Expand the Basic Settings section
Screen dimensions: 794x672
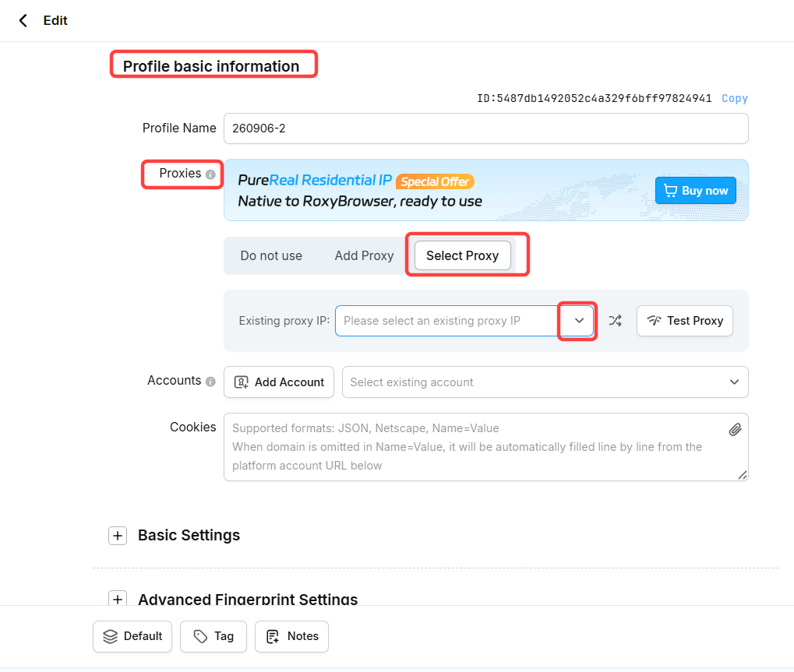118,536
